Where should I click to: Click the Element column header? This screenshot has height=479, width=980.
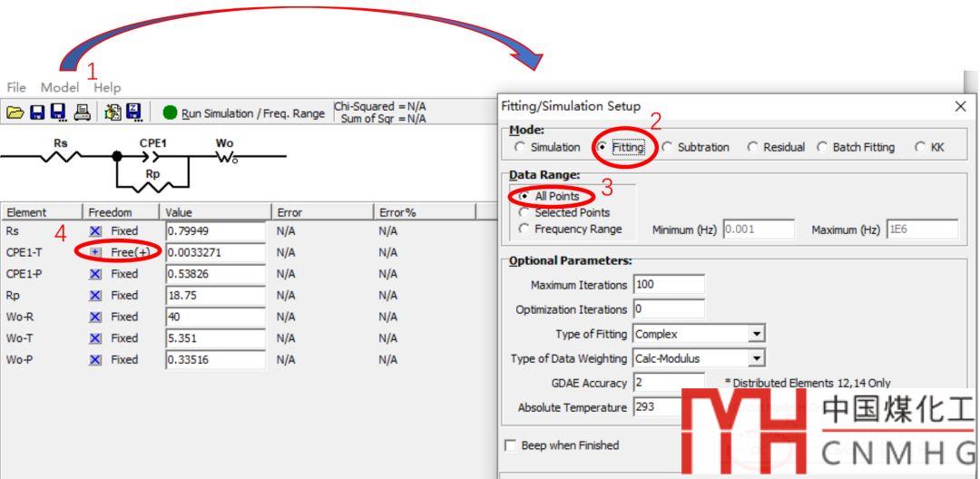coord(41,212)
